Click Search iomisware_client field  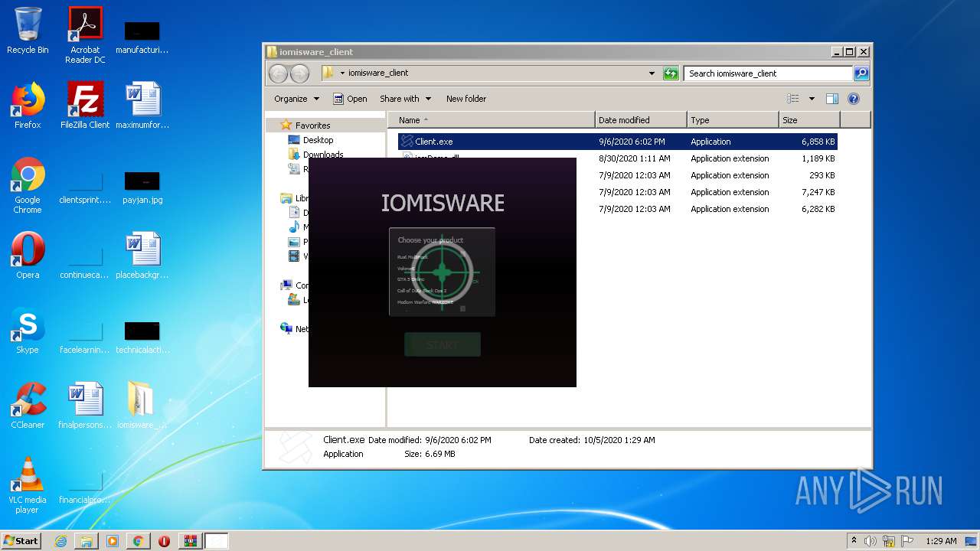pyautogui.click(x=768, y=73)
